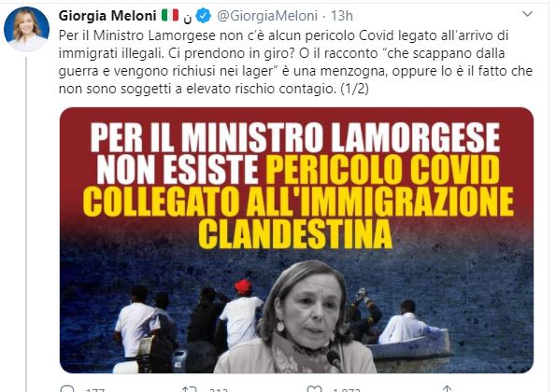Click the tweet text about Ministro Lamorgese
This screenshot has width=556, height=392.
tap(295, 62)
